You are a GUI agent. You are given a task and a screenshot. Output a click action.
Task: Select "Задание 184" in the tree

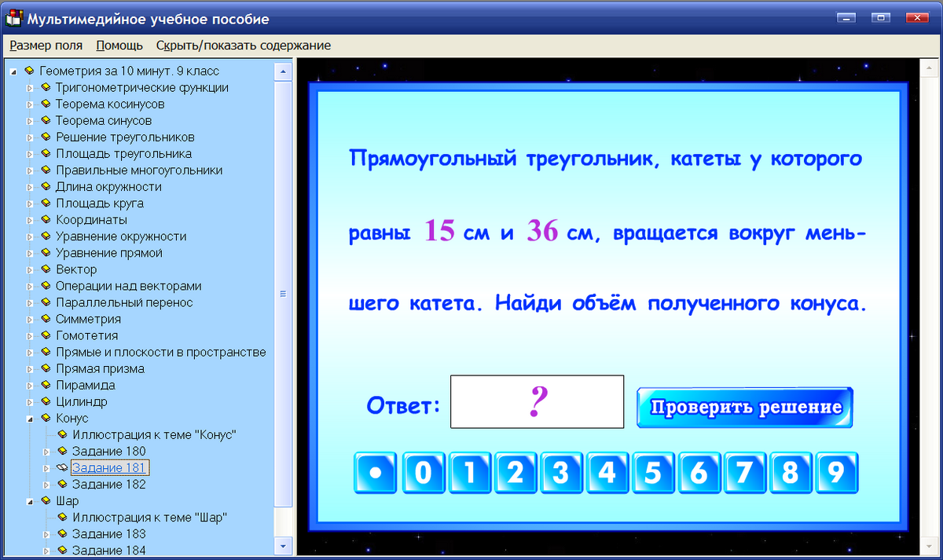point(109,550)
